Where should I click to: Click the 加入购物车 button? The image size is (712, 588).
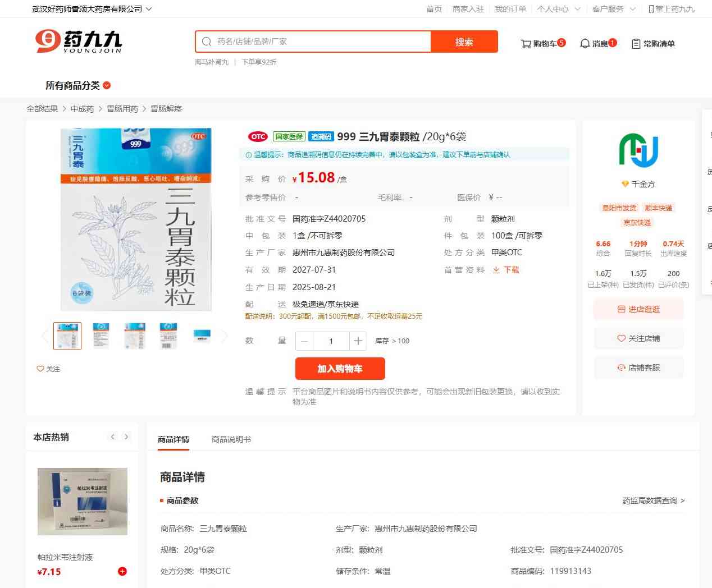(340, 369)
